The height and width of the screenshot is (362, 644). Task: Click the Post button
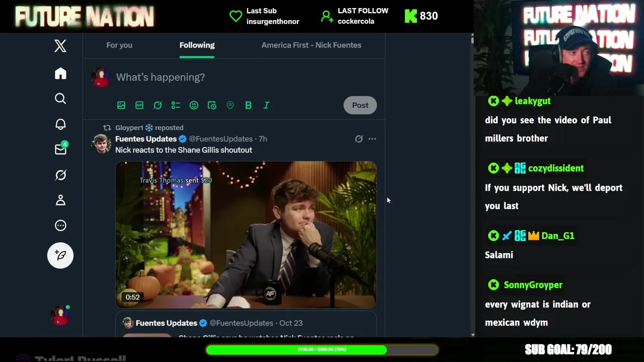tap(360, 105)
